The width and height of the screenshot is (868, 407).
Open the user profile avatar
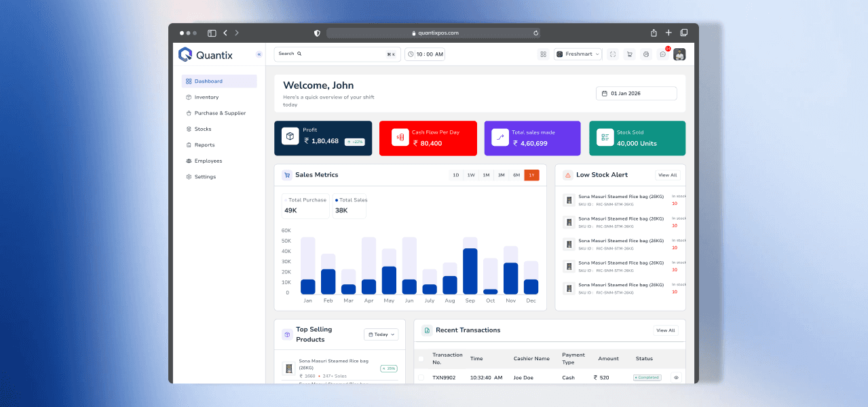pyautogui.click(x=679, y=54)
